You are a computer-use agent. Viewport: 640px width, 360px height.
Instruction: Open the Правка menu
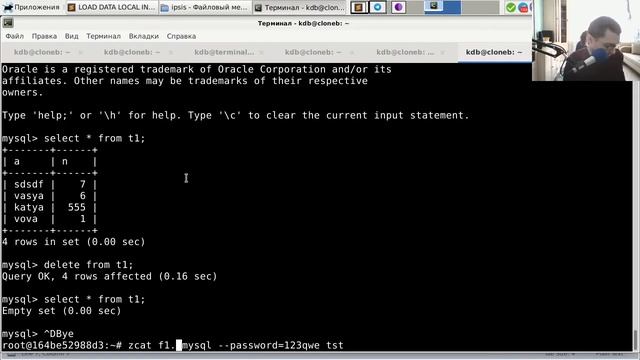tap(44, 36)
